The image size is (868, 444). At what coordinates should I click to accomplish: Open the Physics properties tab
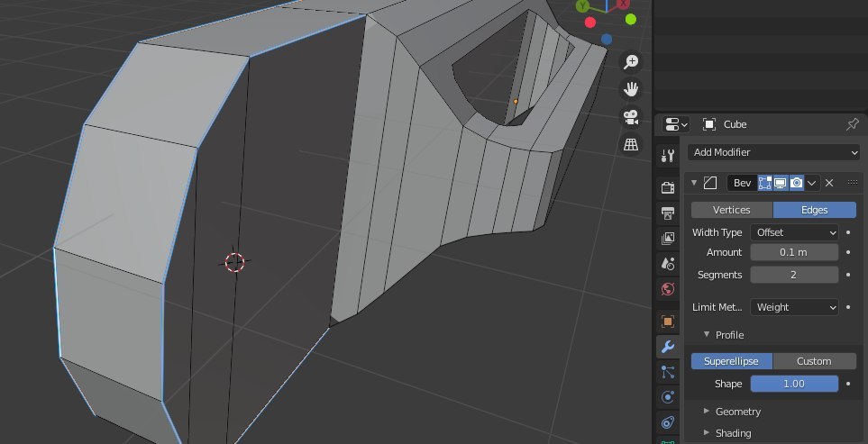[x=668, y=397]
